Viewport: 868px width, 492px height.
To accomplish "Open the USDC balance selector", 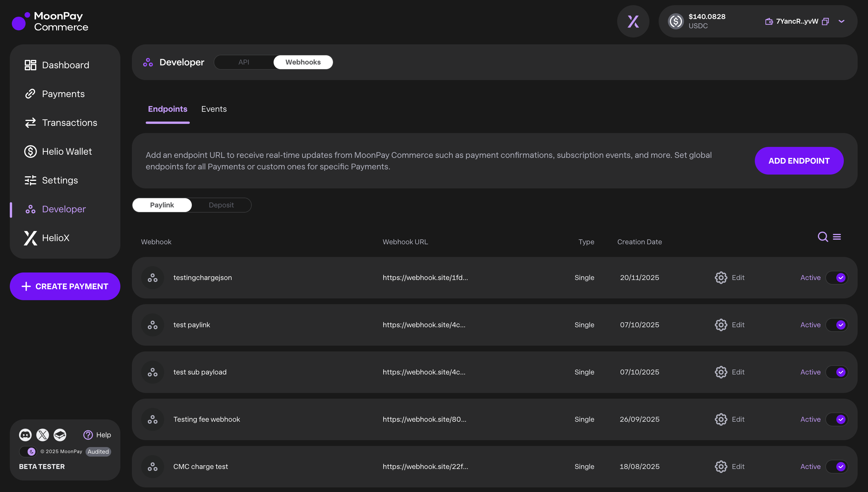I will click(698, 21).
